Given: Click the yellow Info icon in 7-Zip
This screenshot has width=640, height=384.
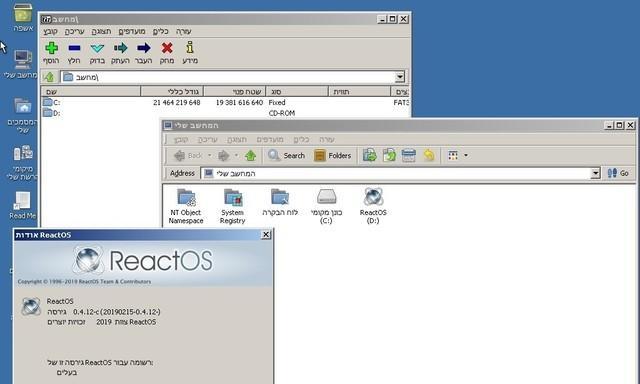Looking at the screenshot, I should [x=190, y=48].
